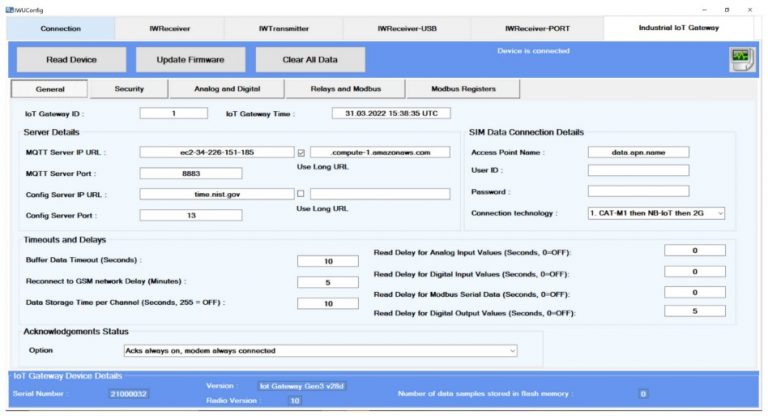Click the Buffer Data Timeout input box

click(x=320, y=261)
